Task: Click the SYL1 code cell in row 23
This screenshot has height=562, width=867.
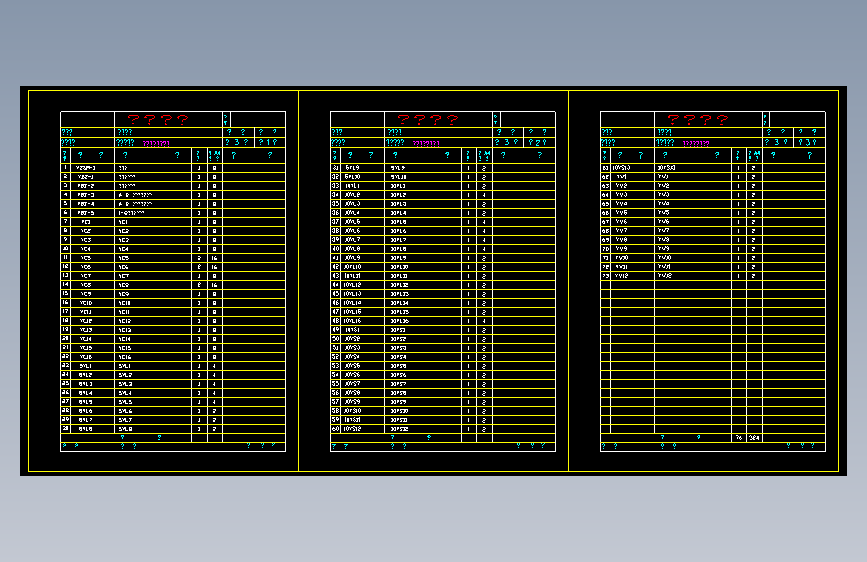Action: tap(85, 366)
